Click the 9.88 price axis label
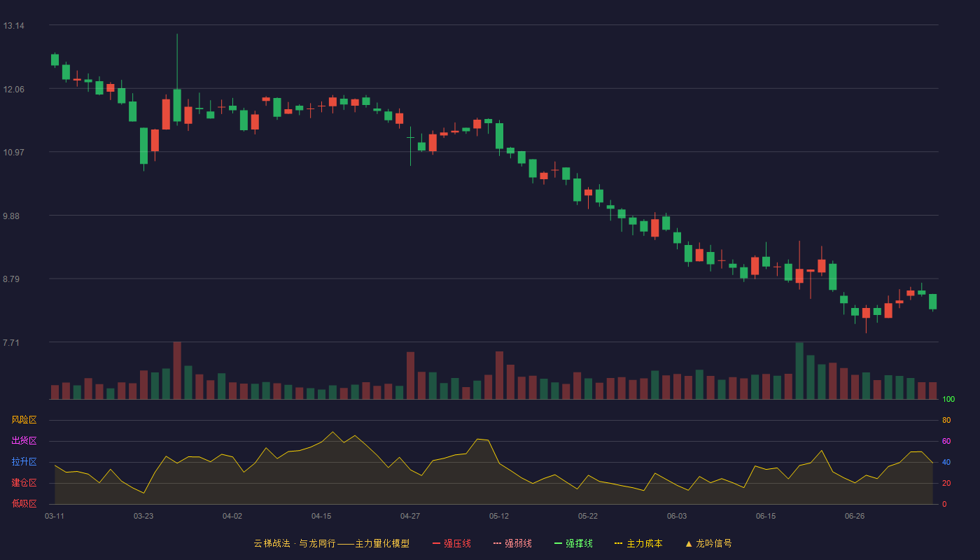Viewport: 980px width, 560px height. point(11,216)
